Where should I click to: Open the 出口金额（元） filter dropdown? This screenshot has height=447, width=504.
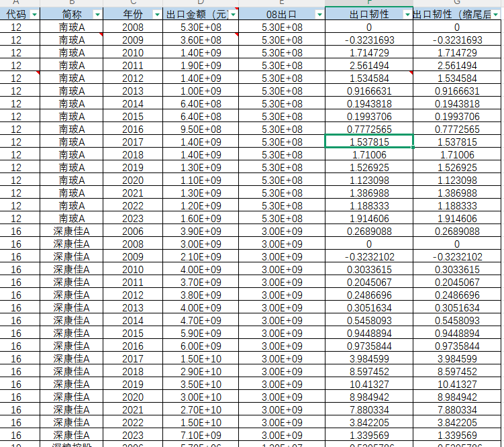(x=234, y=15)
